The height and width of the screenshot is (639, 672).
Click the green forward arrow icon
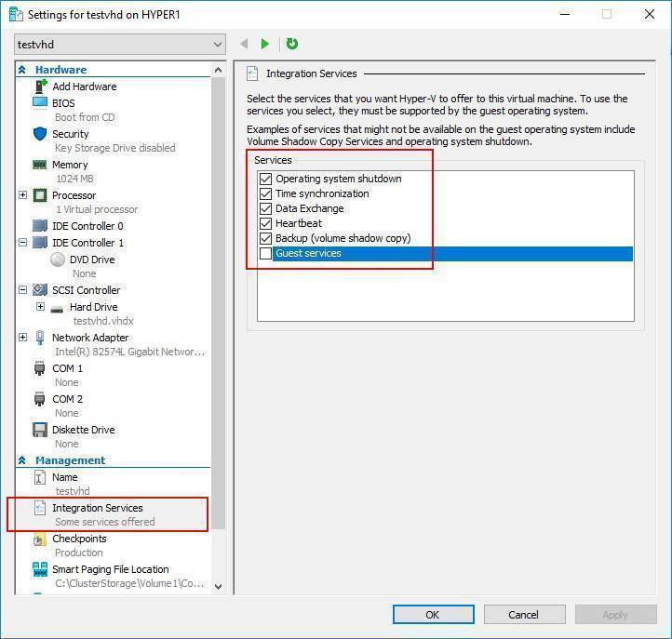click(x=264, y=44)
